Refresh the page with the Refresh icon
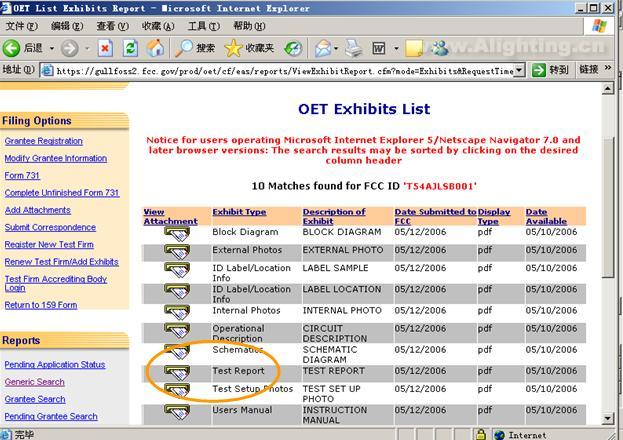The image size is (623, 440). 130,48
